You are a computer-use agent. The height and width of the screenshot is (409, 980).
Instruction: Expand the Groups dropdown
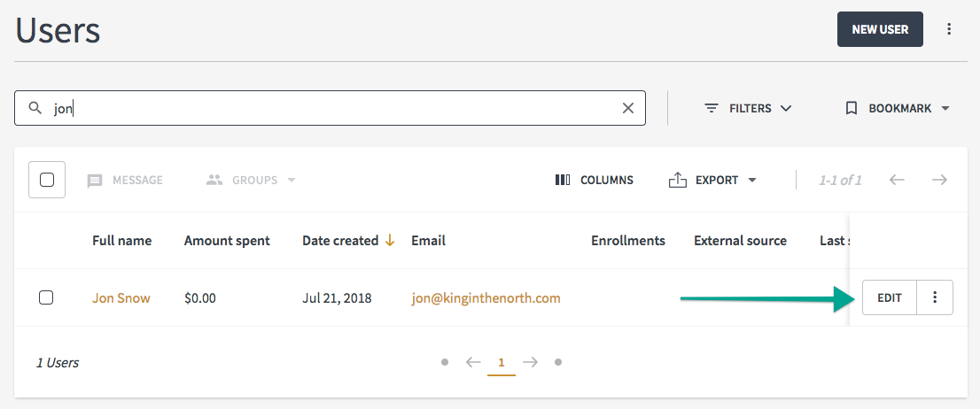(251, 181)
